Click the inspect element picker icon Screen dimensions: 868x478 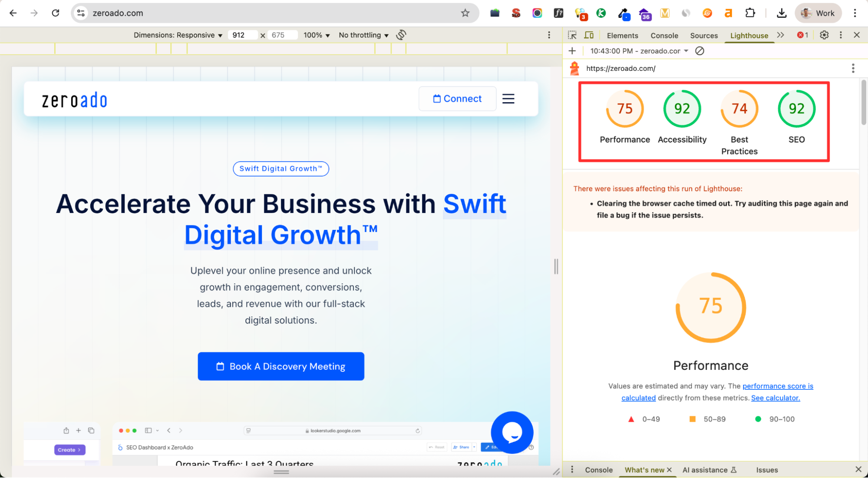pyautogui.click(x=572, y=35)
